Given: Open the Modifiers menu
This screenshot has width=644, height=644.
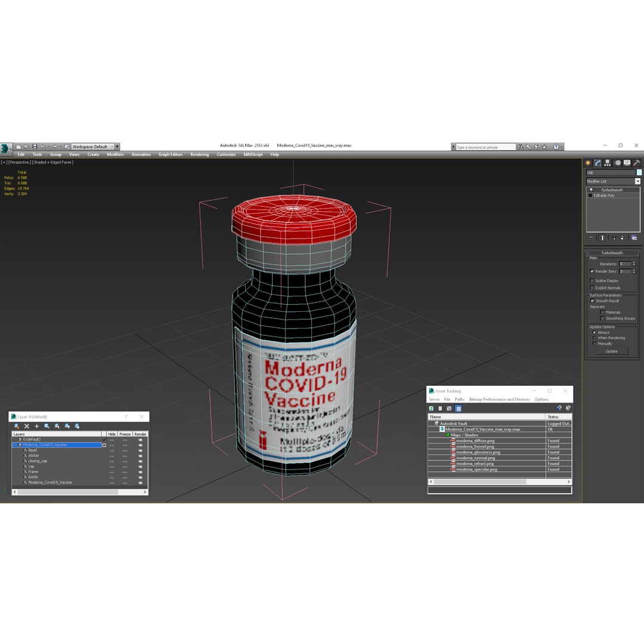Looking at the screenshot, I should pyautogui.click(x=115, y=154).
